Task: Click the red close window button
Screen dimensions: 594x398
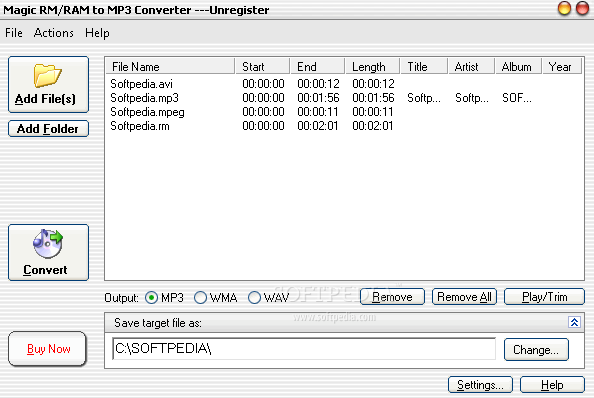Action: click(x=582, y=8)
